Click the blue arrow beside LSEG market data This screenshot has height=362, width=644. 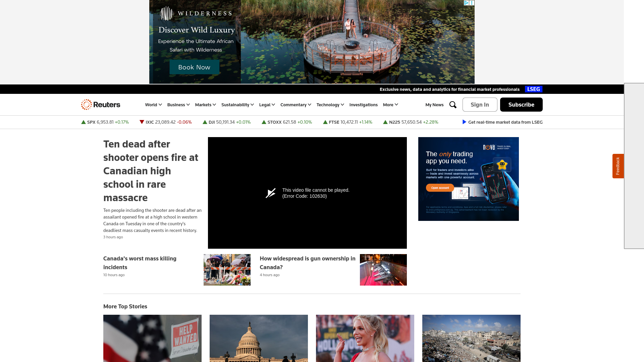(464, 122)
